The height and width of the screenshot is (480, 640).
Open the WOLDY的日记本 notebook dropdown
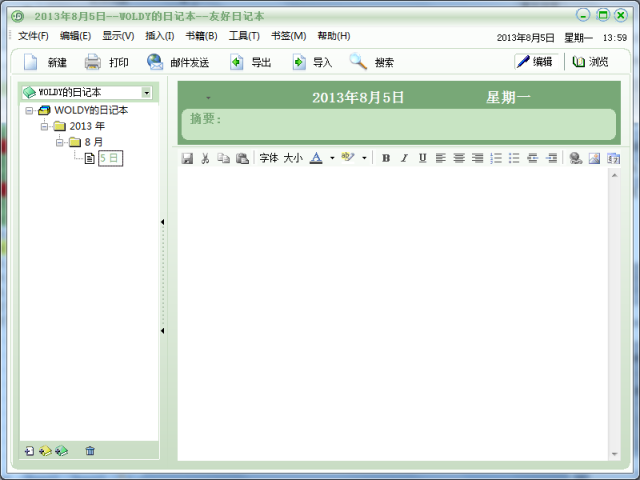click(x=146, y=92)
